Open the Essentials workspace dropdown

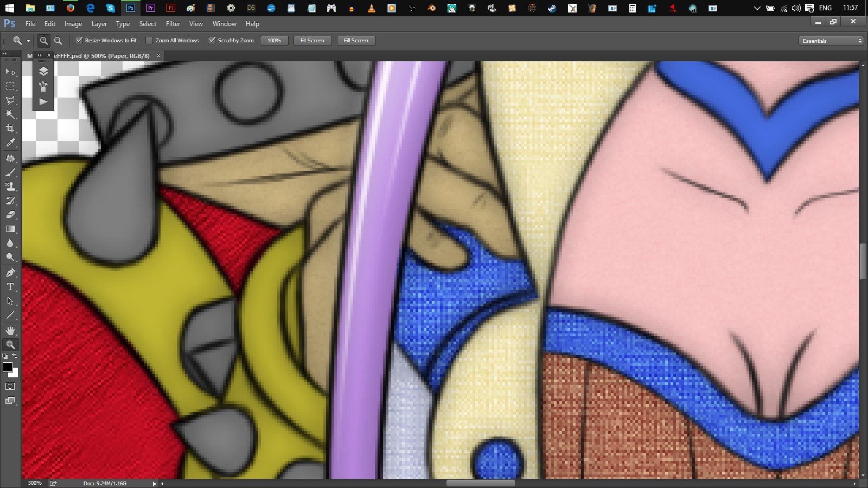tap(831, 41)
